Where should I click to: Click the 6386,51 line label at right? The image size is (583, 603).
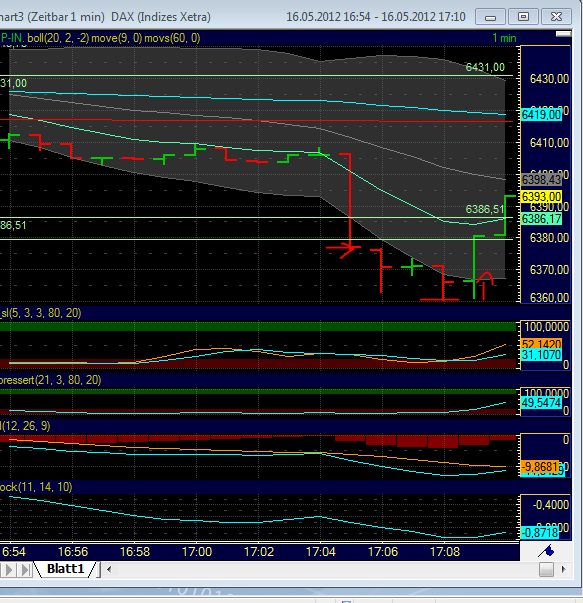point(485,209)
